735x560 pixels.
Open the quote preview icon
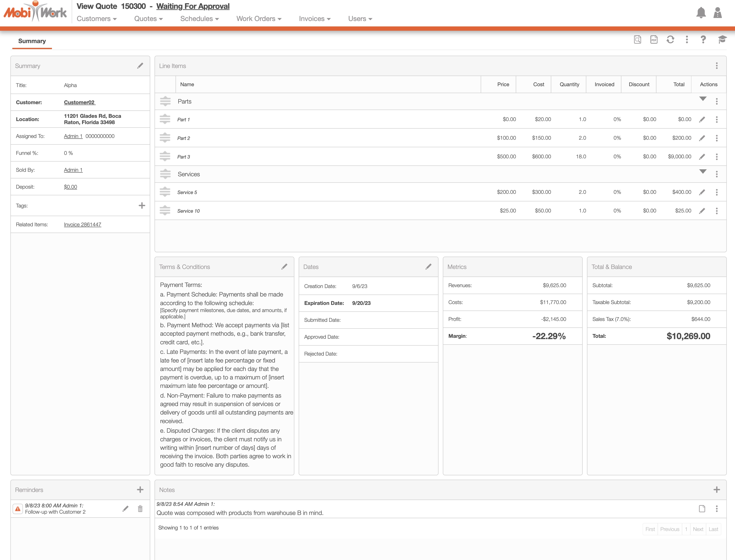click(x=637, y=40)
